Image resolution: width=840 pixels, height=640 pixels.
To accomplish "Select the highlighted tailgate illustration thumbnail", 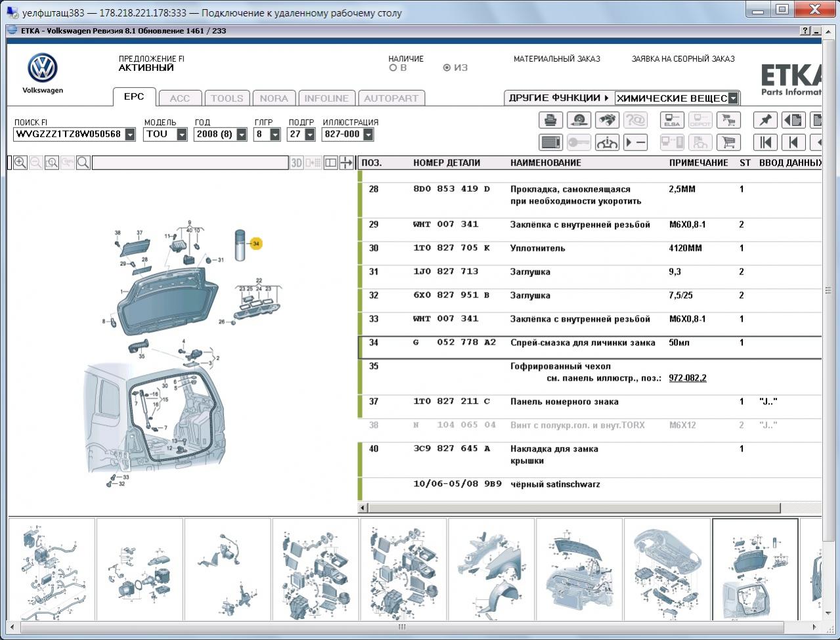I will click(755, 569).
